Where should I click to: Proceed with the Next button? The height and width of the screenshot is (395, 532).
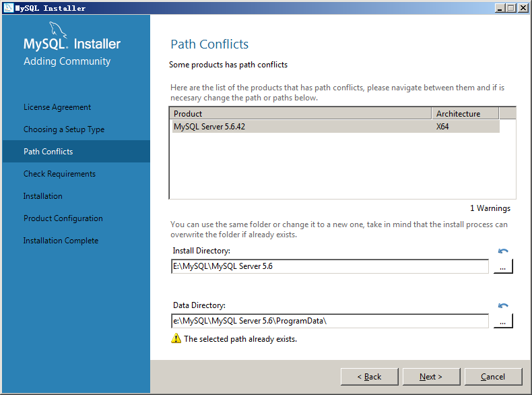(431, 377)
